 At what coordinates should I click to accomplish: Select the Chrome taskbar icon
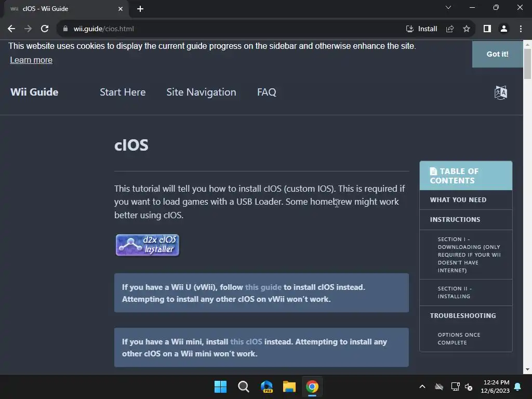[312, 387]
